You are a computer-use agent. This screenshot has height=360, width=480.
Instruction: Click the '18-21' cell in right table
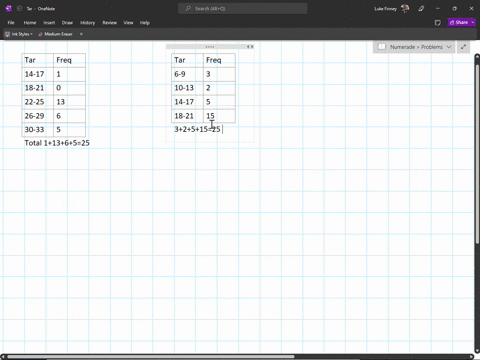coord(187,116)
